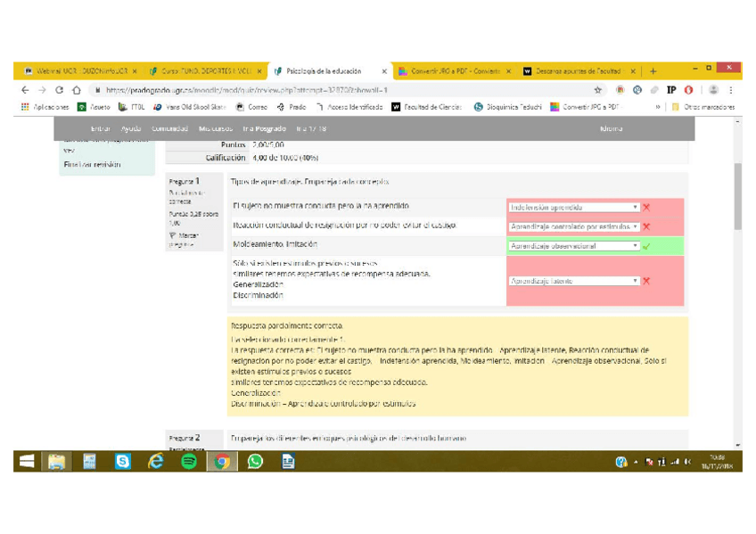756x534 pixels.
Task: Switch to the 'Convertir JPG a PDF' tab
Action: 450,71
